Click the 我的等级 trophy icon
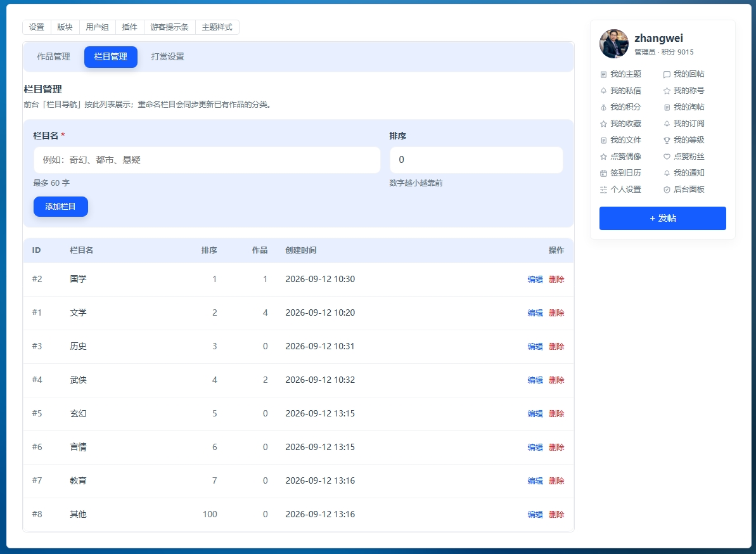756x554 pixels. click(x=667, y=140)
